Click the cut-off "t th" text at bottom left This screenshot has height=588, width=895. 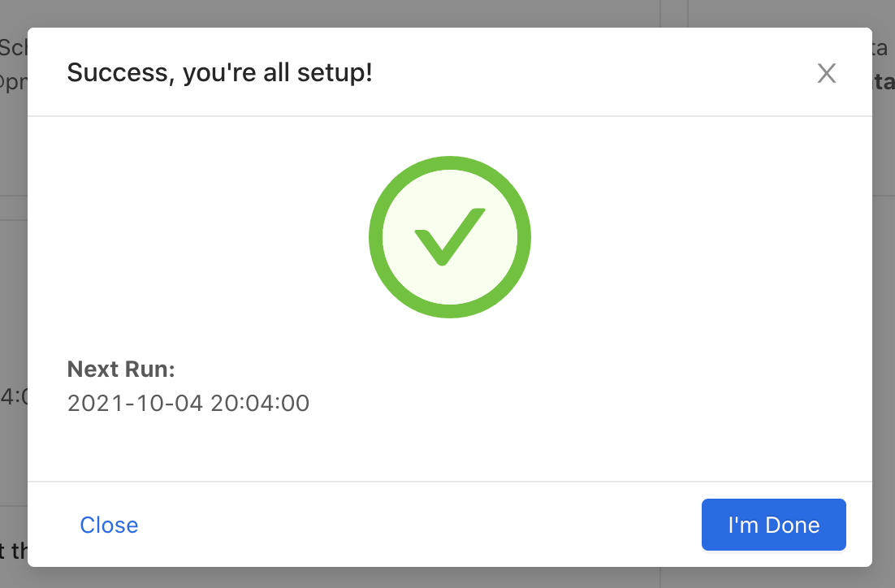pyautogui.click(x=13, y=551)
